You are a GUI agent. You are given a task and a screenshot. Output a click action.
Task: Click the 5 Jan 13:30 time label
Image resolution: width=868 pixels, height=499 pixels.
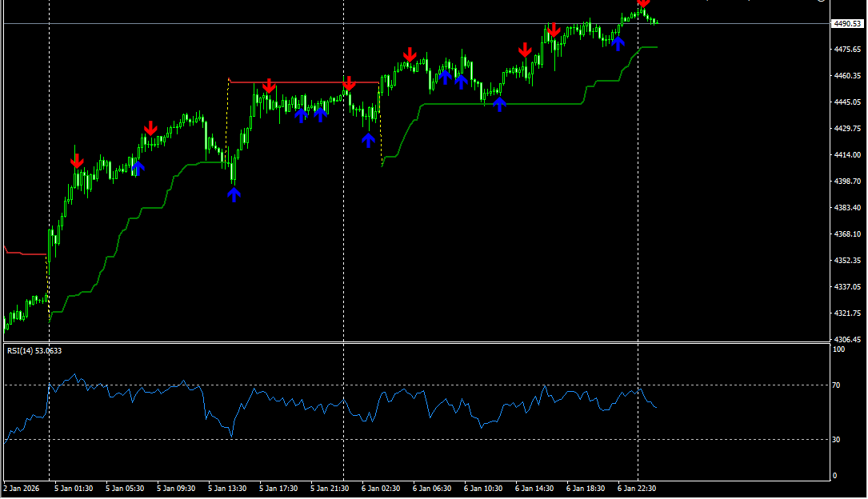pos(229,488)
